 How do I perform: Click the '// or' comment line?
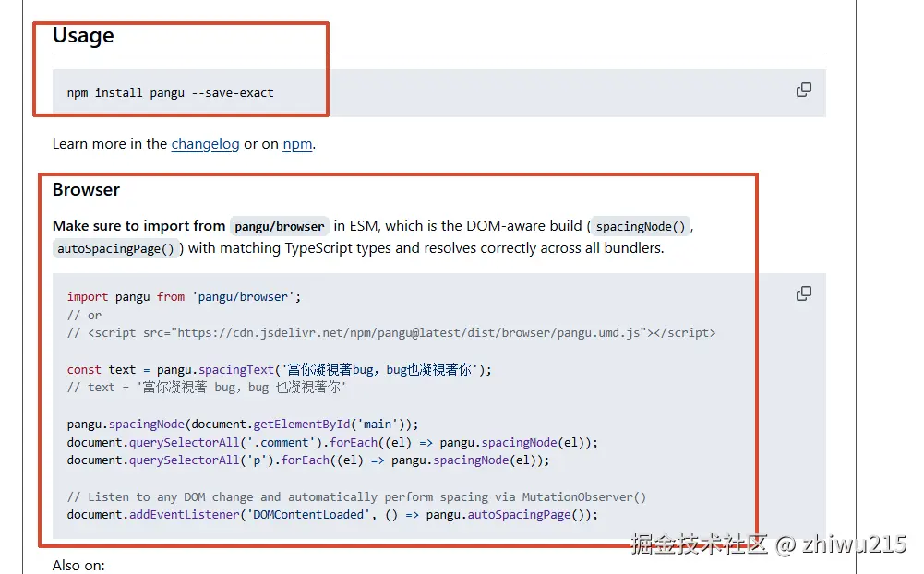click(84, 316)
